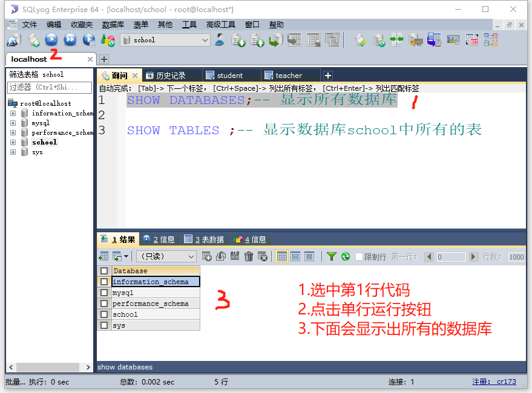
Task: Add a new query tab with plus
Action: coord(328,76)
